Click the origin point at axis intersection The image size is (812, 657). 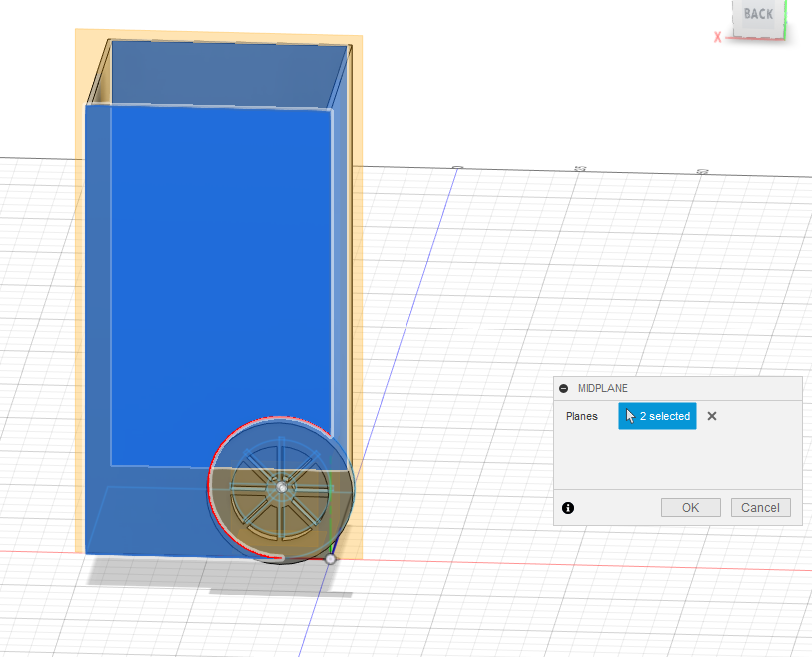click(x=330, y=559)
